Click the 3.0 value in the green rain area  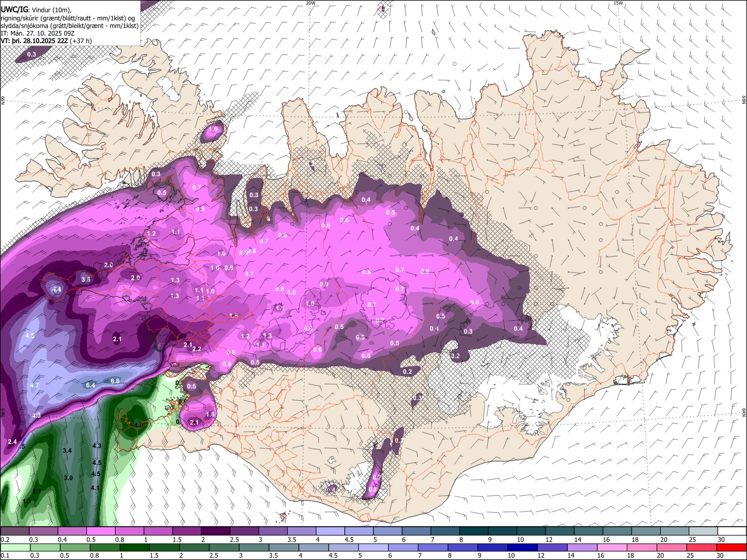pyautogui.click(x=68, y=478)
